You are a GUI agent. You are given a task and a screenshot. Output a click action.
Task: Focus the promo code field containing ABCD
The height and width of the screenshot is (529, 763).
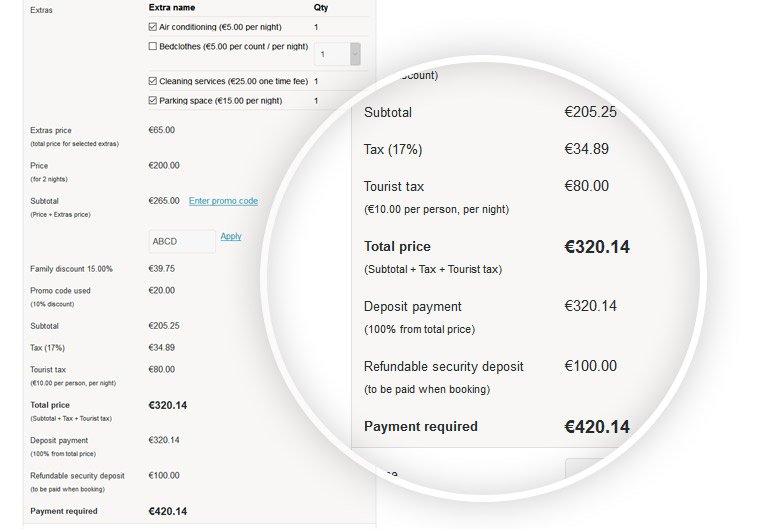tap(182, 241)
